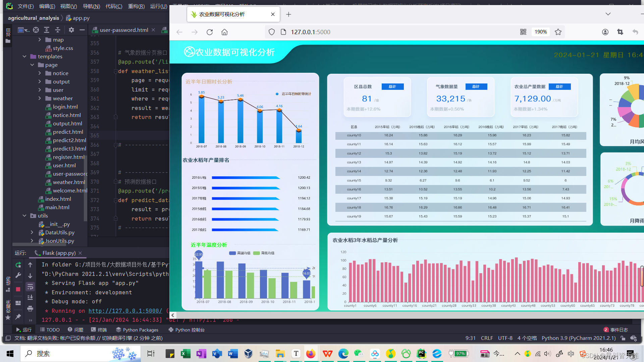Open the http://127.0.0.1:5000/ console link
The image size is (644, 362).
tap(125, 311)
